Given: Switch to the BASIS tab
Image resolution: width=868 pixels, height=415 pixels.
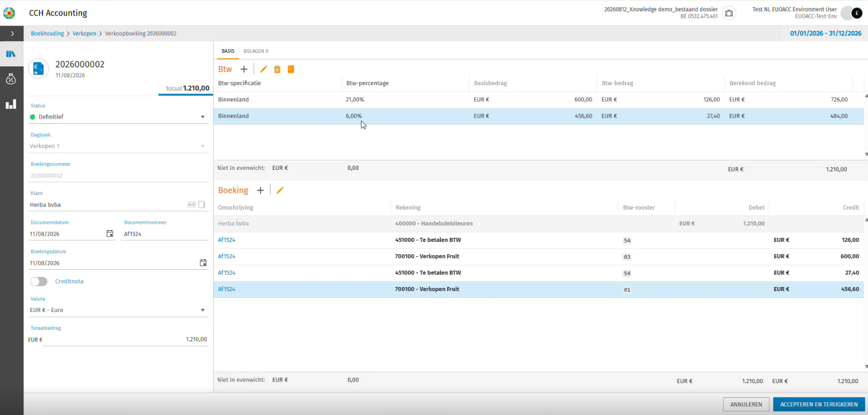Looking at the screenshot, I should pyautogui.click(x=228, y=51).
